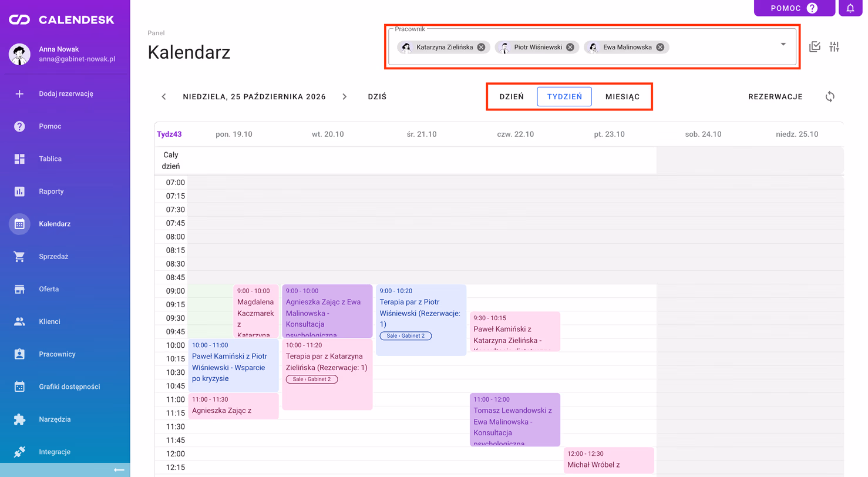868x477 pixels.
Task: Click the Pomoc button at top
Action: point(795,8)
